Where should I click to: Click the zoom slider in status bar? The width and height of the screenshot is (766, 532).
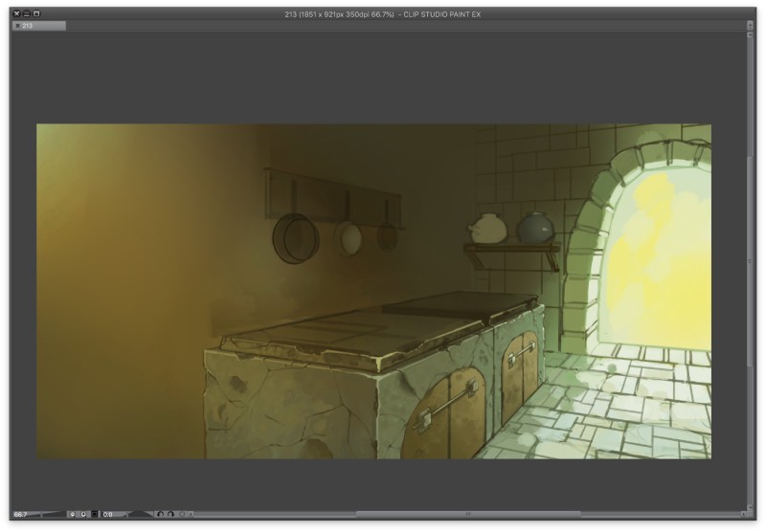click(x=48, y=514)
